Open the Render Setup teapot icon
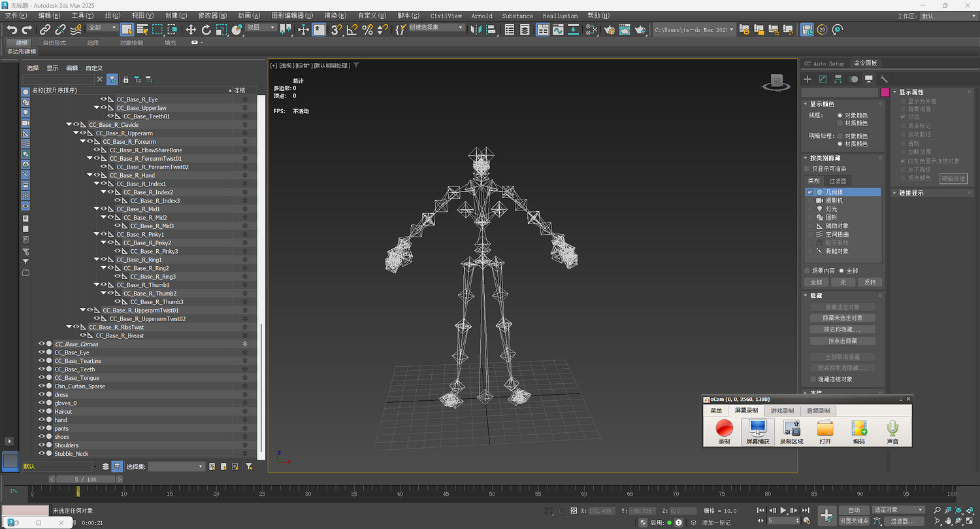980x529 pixels. [610, 29]
